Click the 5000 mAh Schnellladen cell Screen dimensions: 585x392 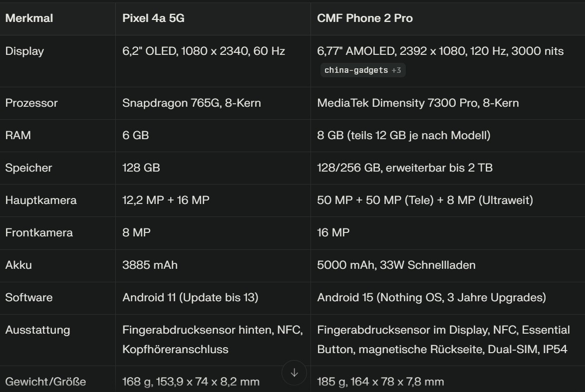[x=396, y=265]
